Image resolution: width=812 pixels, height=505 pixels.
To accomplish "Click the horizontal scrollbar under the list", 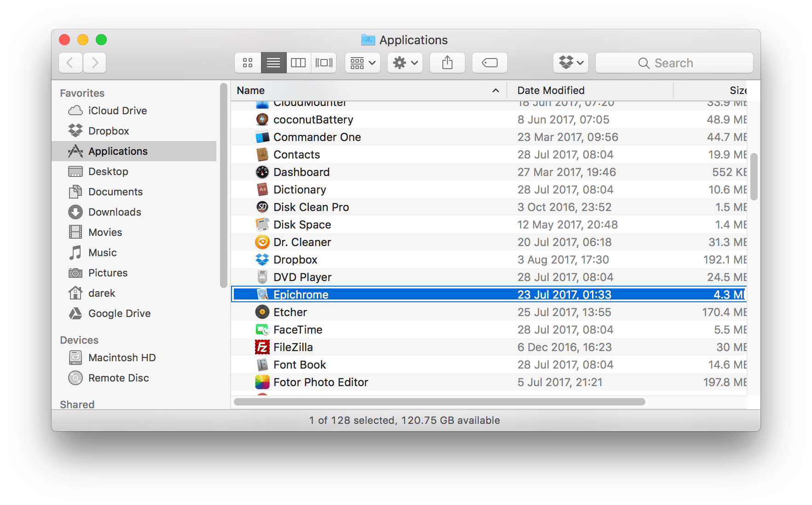I will pyautogui.click(x=440, y=402).
